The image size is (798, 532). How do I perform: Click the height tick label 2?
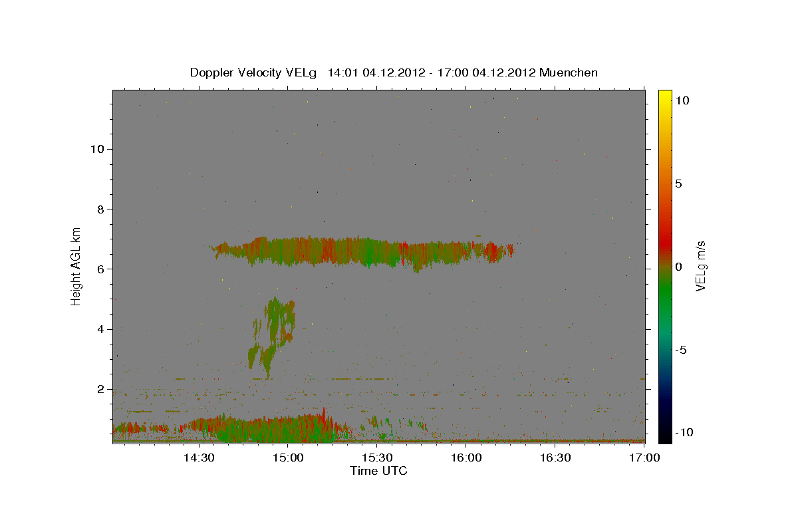tap(100, 389)
